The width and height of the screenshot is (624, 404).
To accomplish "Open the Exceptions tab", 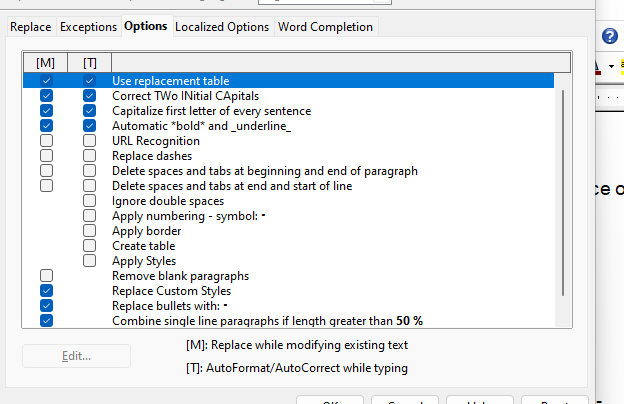I will coord(88,27).
